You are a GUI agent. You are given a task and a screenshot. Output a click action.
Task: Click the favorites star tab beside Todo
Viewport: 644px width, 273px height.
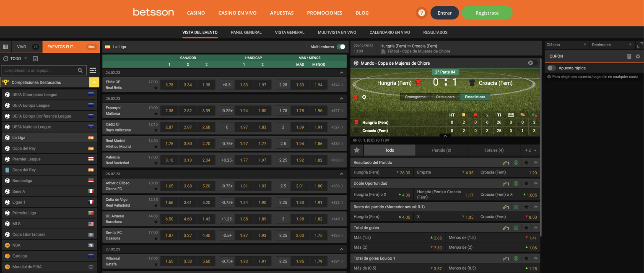pos(357,150)
